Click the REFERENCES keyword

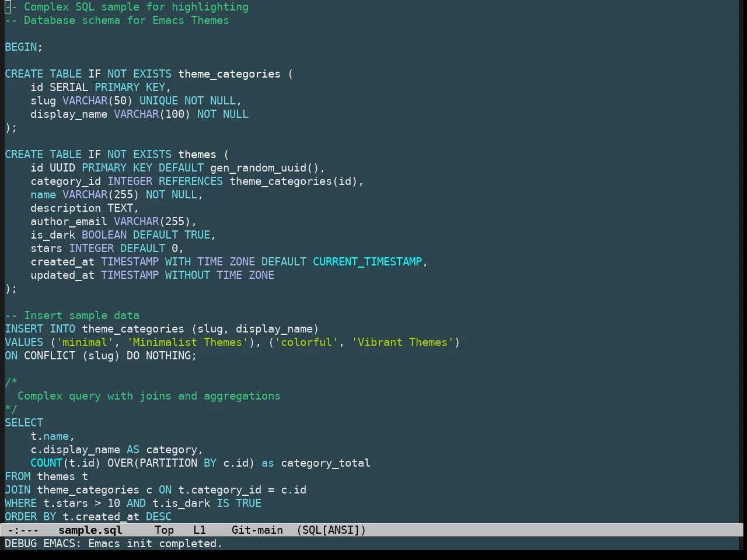click(191, 181)
